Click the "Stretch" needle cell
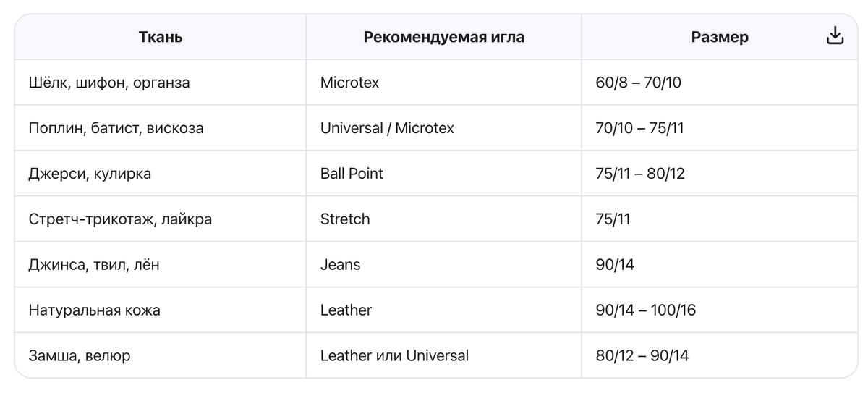The image size is (868, 393). coord(345,219)
